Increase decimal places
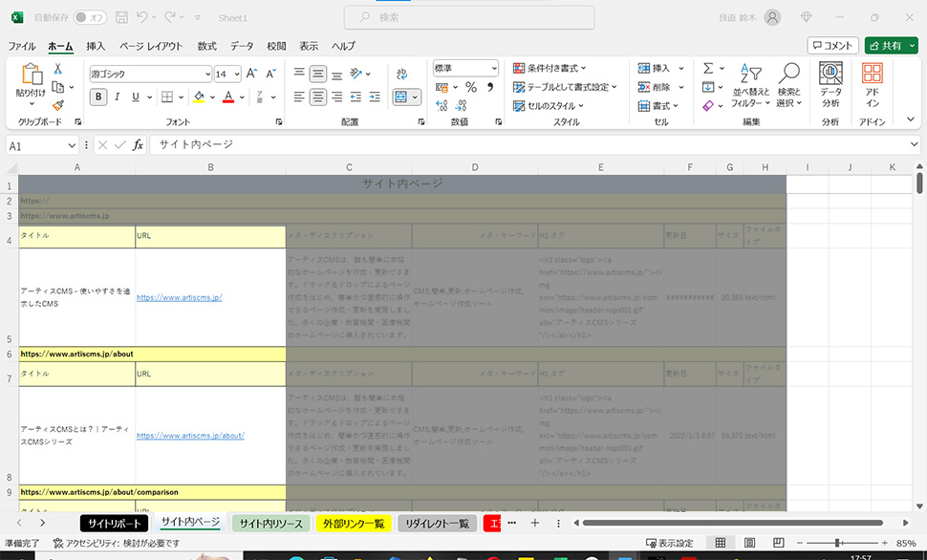 pyautogui.click(x=442, y=105)
